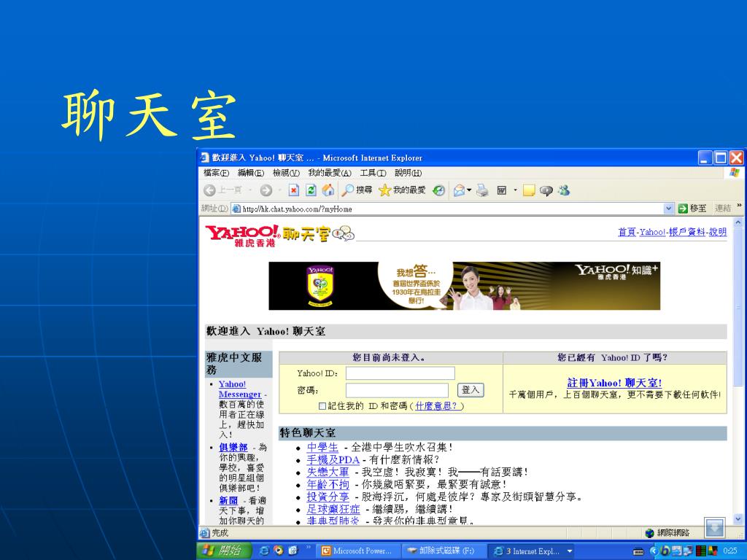The height and width of the screenshot is (560, 747).
Task: Click the Go (移至) button
Action: 692,209
